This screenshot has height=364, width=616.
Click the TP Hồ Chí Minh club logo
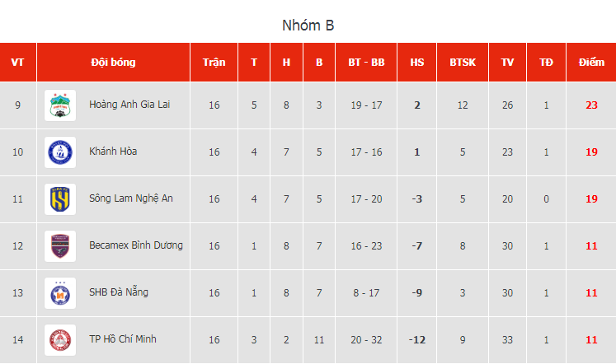pos(60,340)
